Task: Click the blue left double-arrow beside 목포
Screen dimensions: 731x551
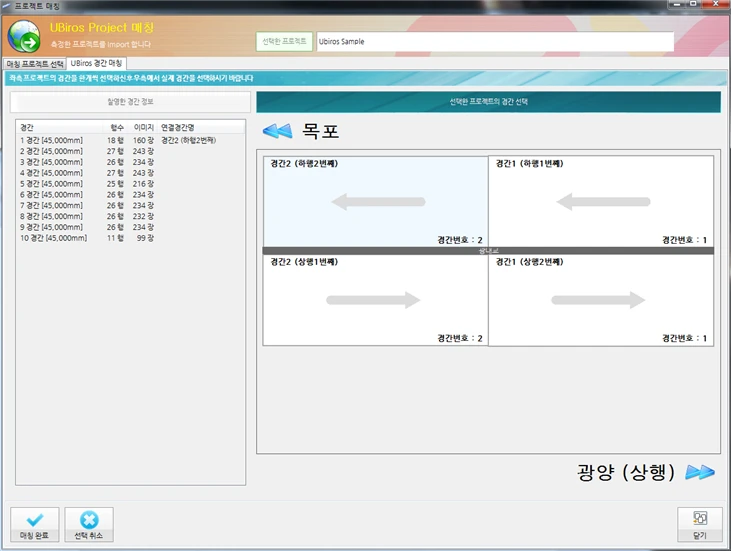Action: (x=277, y=131)
